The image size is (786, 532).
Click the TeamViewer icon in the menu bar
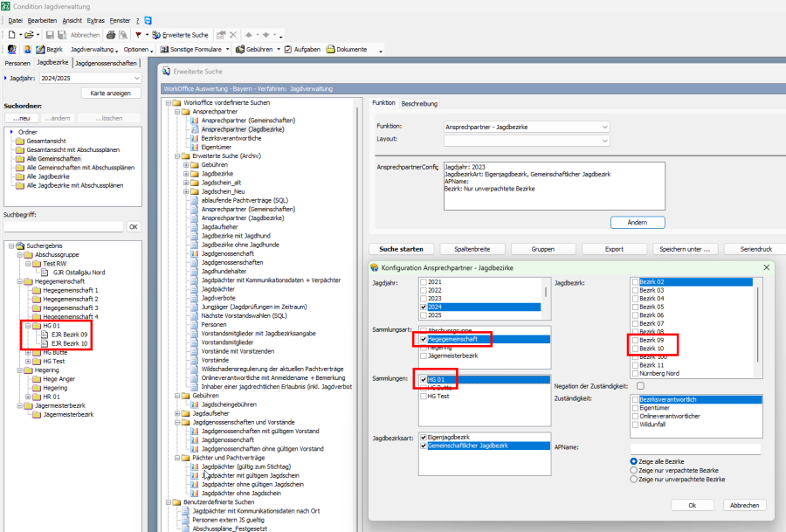(x=148, y=19)
